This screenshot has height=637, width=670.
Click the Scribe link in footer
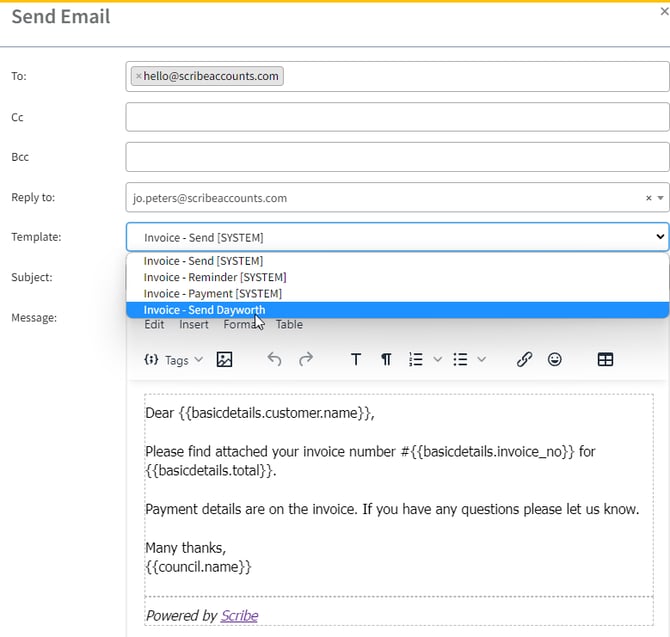click(239, 615)
